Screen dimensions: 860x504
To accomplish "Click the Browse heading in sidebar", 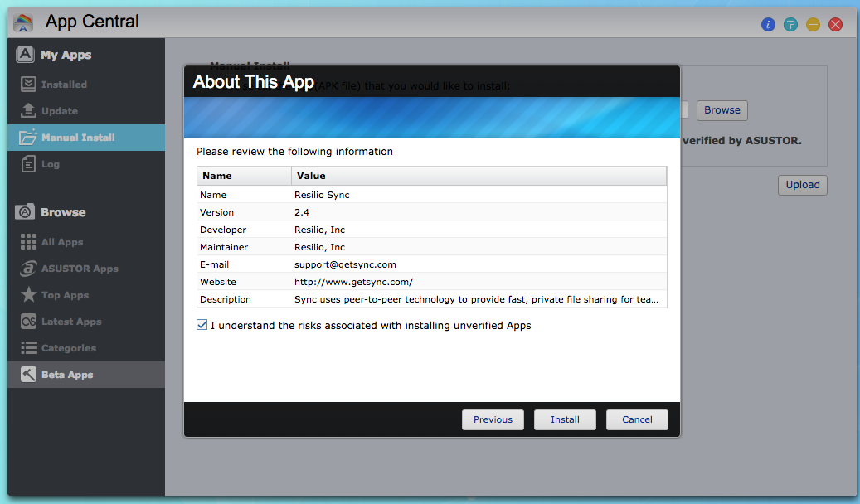I will point(63,212).
